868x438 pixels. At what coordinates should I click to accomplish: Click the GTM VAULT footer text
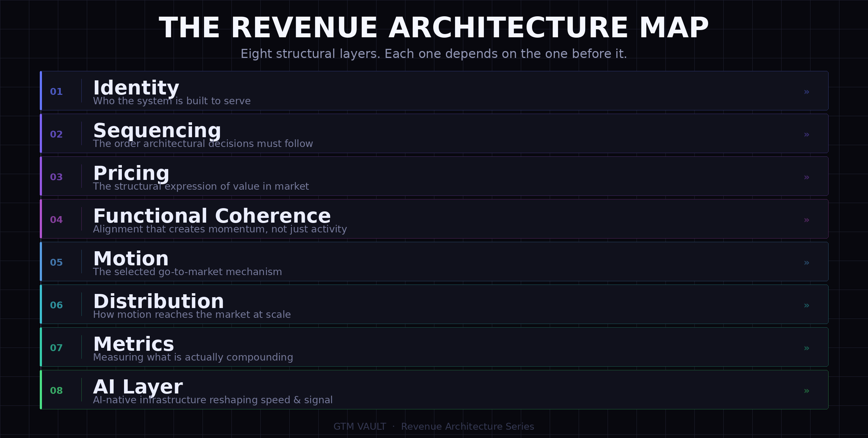tap(359, 427)
